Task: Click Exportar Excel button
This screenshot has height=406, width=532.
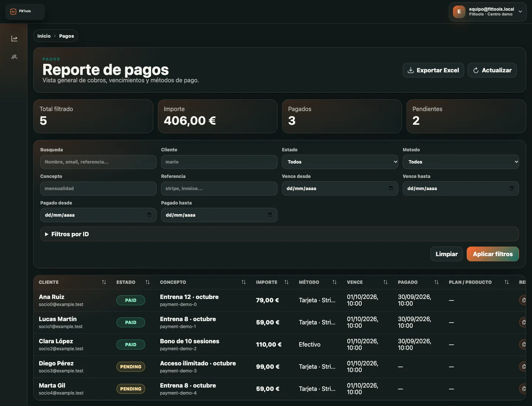Action: pos(433,70)
